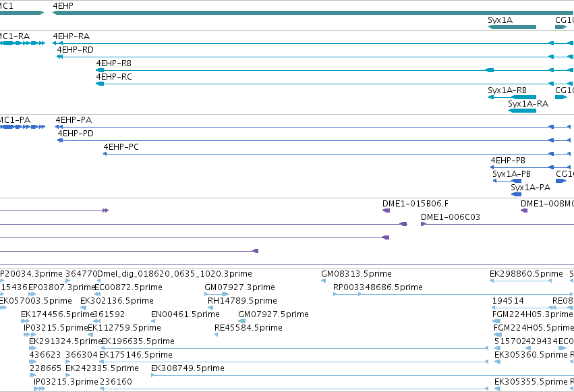Screen dimensions: 574x392
Task: Click the Syx1A-PB feature
Action: pos(507,181)
